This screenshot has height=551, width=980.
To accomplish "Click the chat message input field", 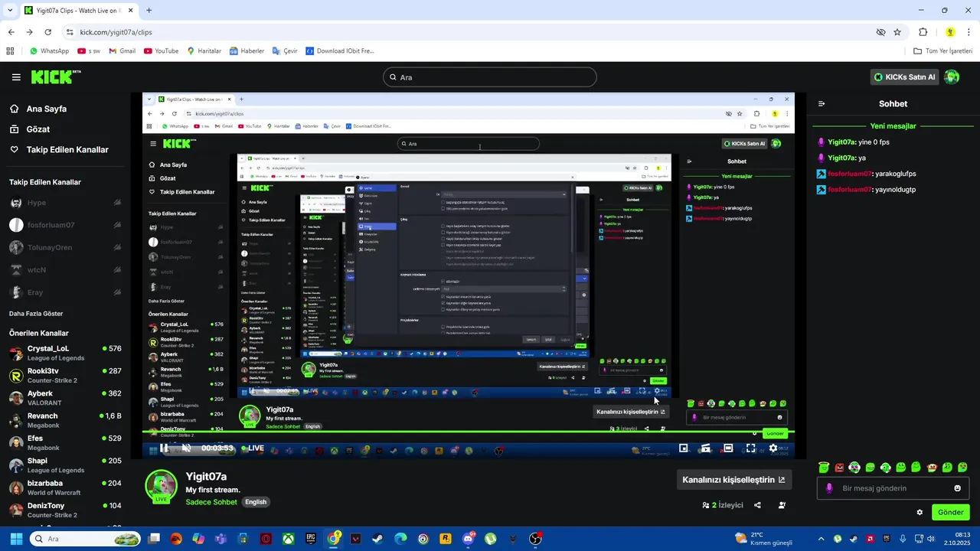I will click(x=893, y=488).
